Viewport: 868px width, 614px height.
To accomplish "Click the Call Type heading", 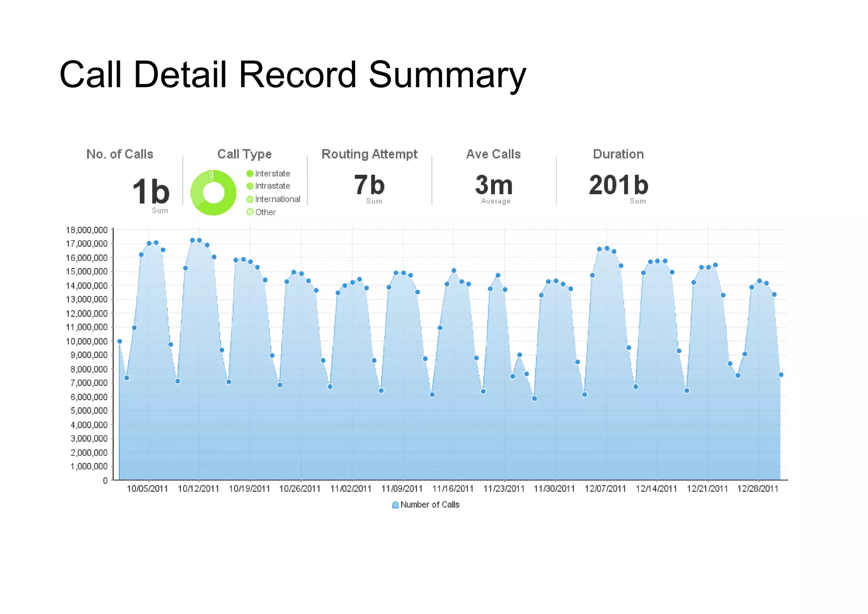I will (x=244, y=154).
